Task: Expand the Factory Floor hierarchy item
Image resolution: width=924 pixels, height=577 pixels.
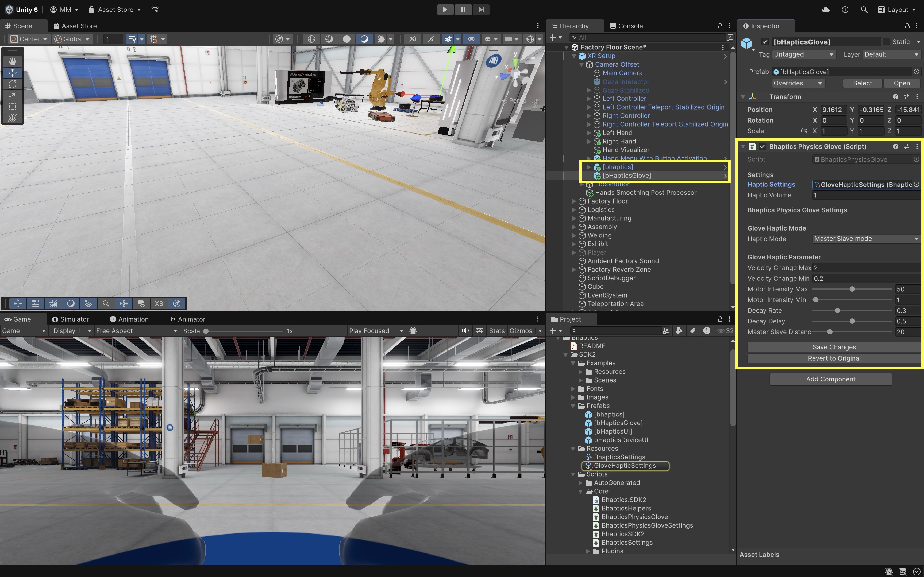Action: 574,201
